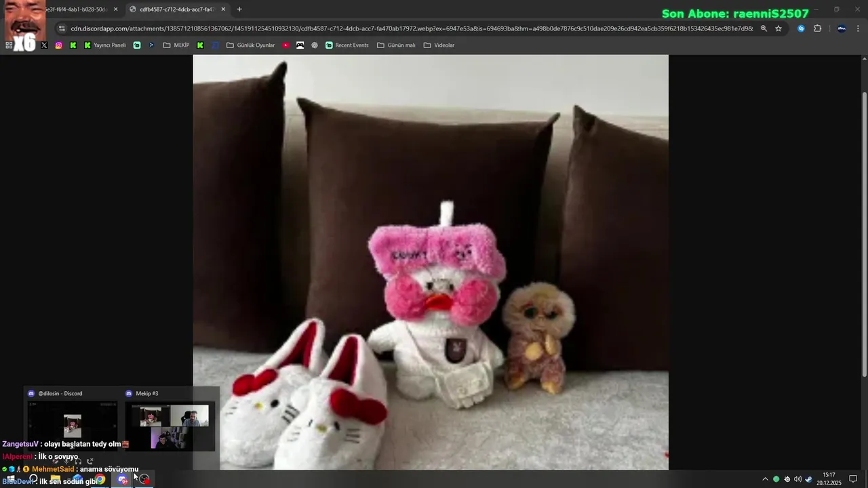Open the clock showing 15:17
The height and width of the screenshot is (488, 868).
pyautogui.click(x=829, y=479)
